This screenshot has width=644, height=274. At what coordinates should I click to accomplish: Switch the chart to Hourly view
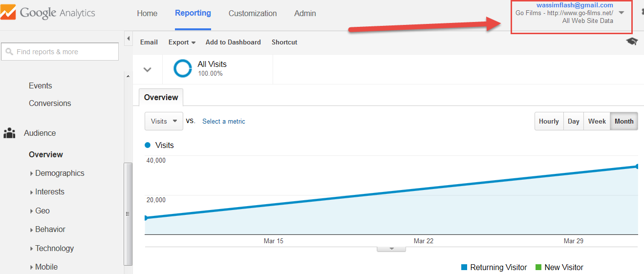tap(549, 121)
